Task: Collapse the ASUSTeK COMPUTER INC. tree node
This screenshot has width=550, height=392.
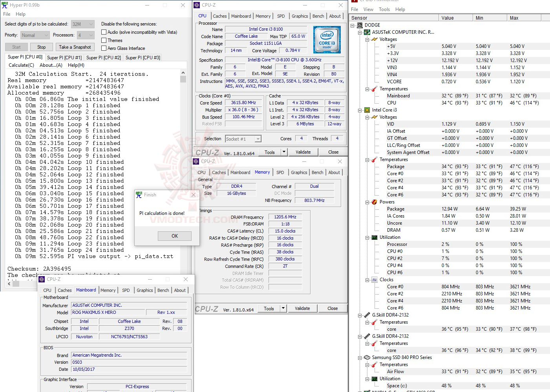Action: (360, 32)
